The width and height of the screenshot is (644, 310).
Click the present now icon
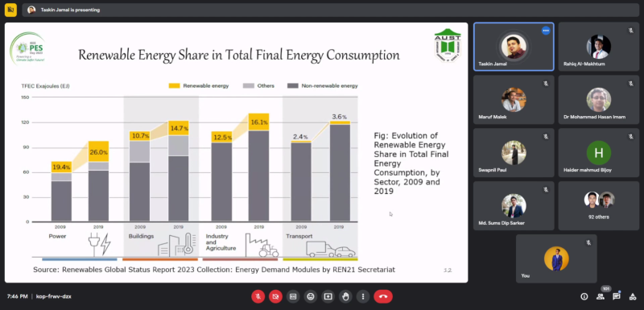[328, 296]
